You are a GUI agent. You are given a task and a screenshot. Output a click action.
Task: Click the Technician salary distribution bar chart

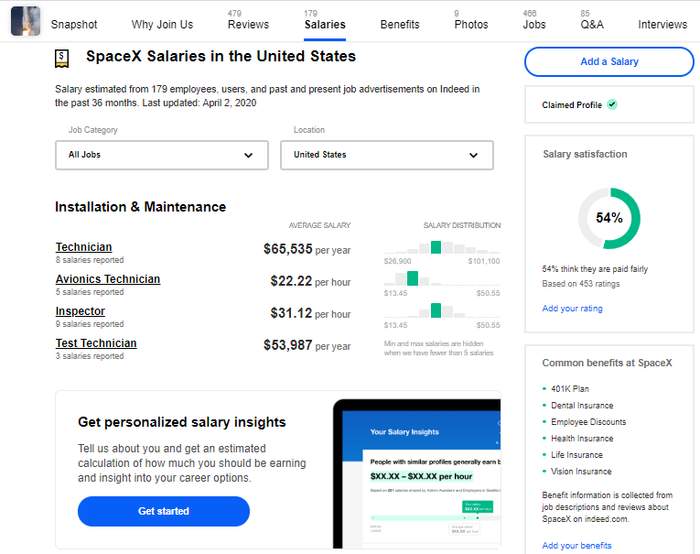tap(441, 247)
